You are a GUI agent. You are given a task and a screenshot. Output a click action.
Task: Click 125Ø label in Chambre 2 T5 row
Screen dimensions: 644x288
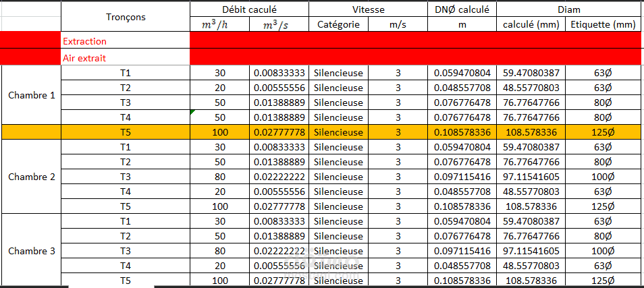(x=603, y=206)
